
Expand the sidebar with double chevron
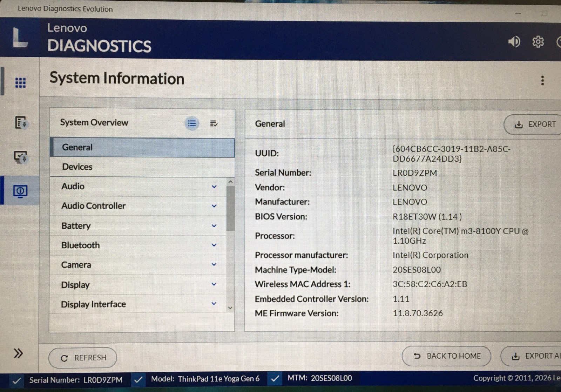[18, 353]
